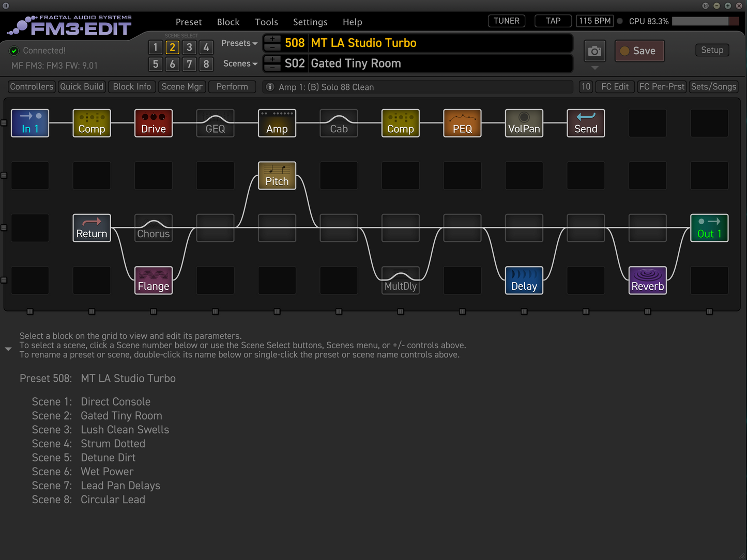Increment preset with plus button
The image size is (747, 560).
(x=272, y=39)
